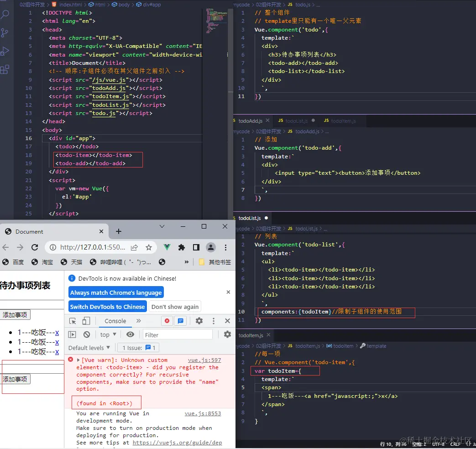Image resolution: width=476 pixels, height=449 pixels.
Task: Toggle the Chrome side panel
Action: [196, 247]
